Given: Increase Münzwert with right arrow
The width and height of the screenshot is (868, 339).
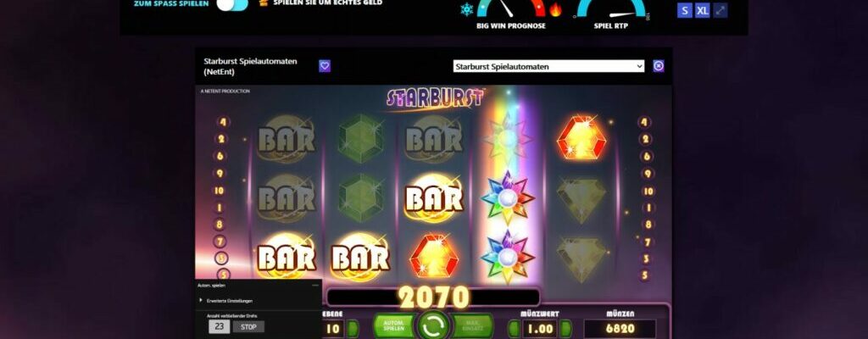Looking at the screenshot, I should [x=565, y=329].
